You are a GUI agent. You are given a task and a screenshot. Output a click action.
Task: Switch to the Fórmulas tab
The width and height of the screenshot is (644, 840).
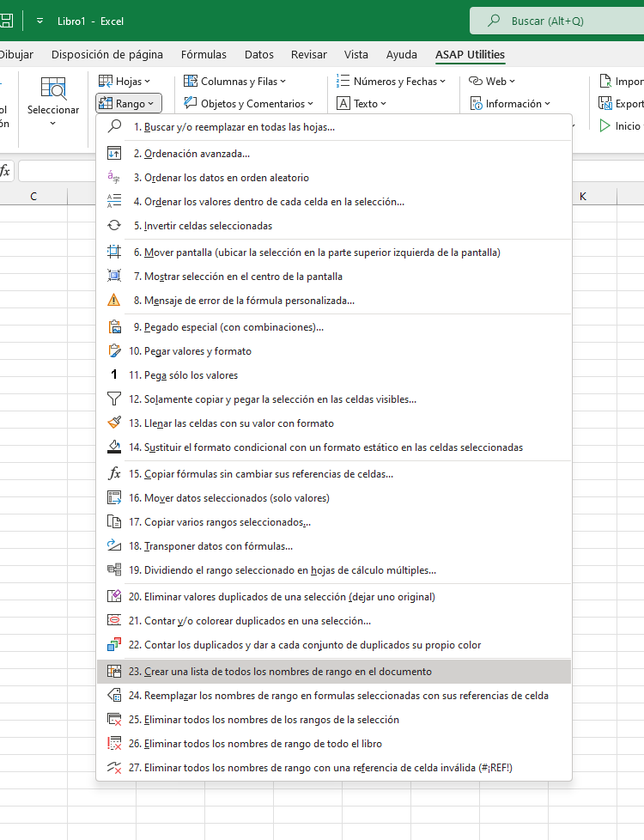(x=204, y=55)
